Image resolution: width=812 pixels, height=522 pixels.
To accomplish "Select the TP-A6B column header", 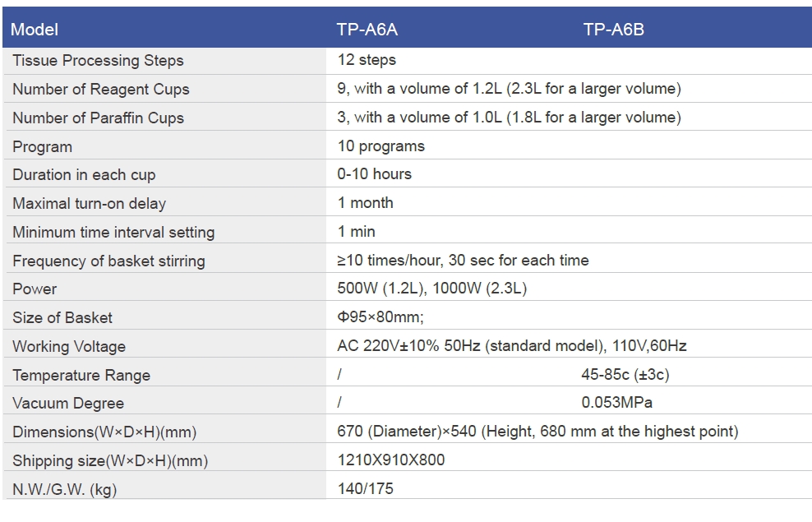I will [x=614, y=30].
